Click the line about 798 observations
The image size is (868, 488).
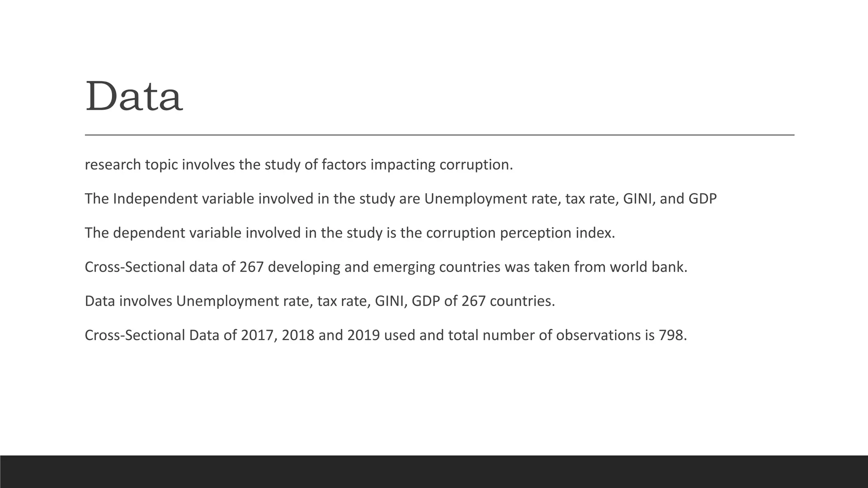(386, 335)
